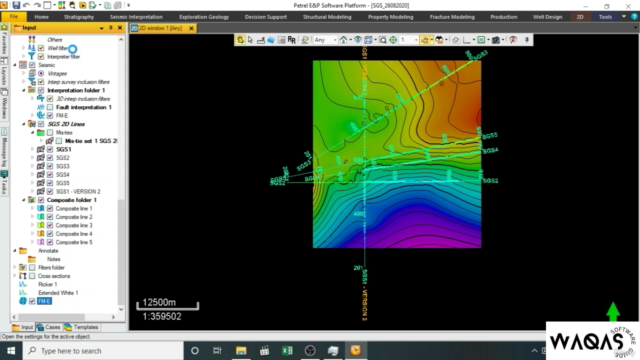The width and height of the screenshot is (640, 360).
Task: Click the home view icon in window toolbar
Action: pyautogui.click(x=344, y=40)
